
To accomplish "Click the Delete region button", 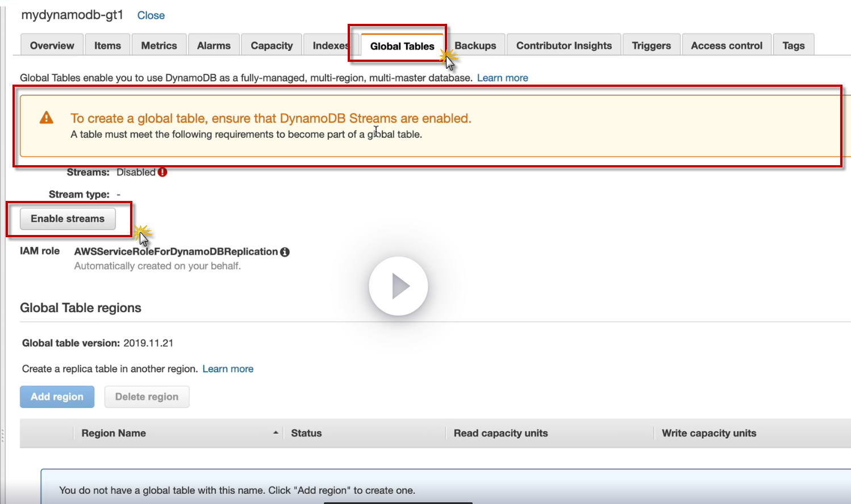I will [x=147, y=397].
